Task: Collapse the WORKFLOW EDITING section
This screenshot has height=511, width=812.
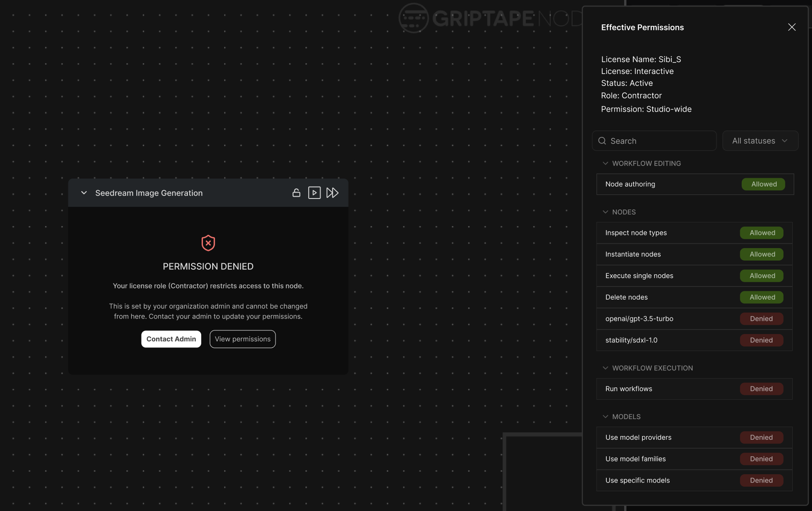Action: tap(605, 164)
